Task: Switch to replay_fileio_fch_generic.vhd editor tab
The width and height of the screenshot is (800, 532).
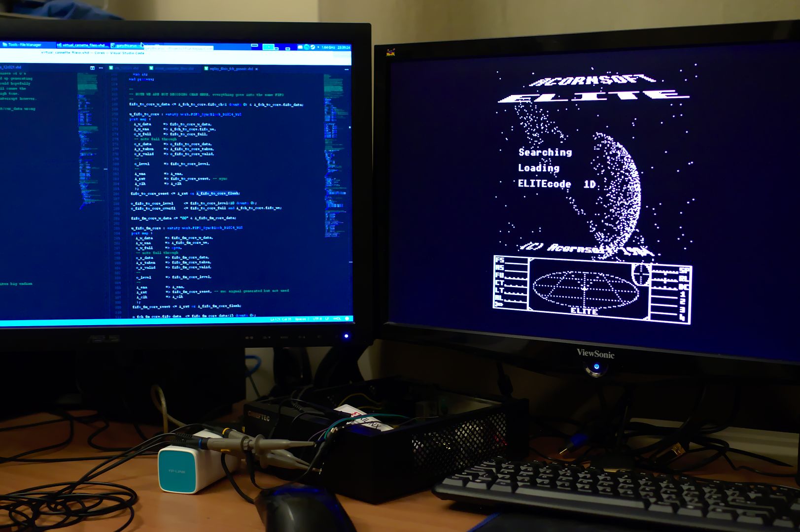Action: point(231,68)
